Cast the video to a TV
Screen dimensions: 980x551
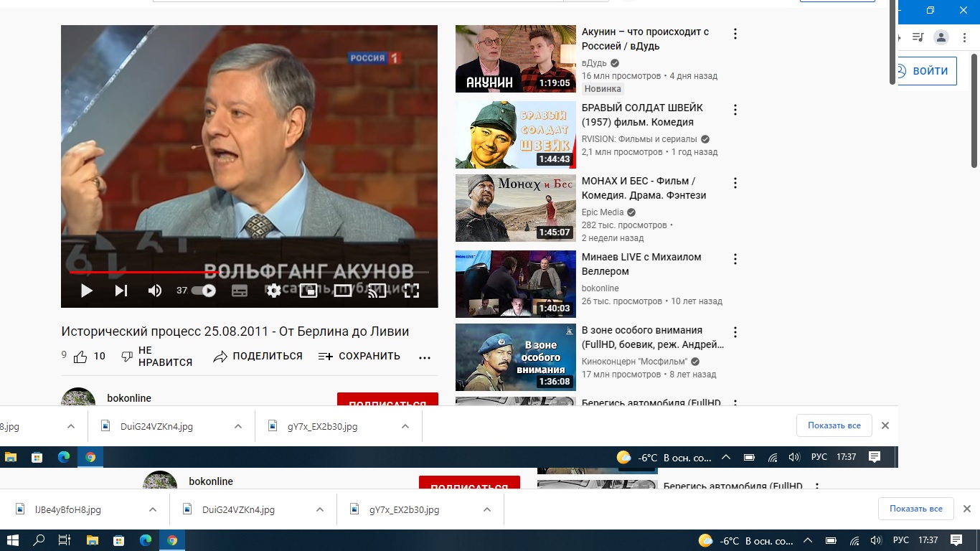click(377, 291)
